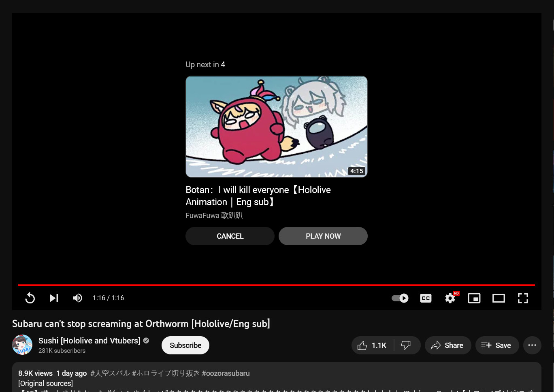Mute the video volume
This screenshot has width=554, height=392.
(x=77, y=298)
